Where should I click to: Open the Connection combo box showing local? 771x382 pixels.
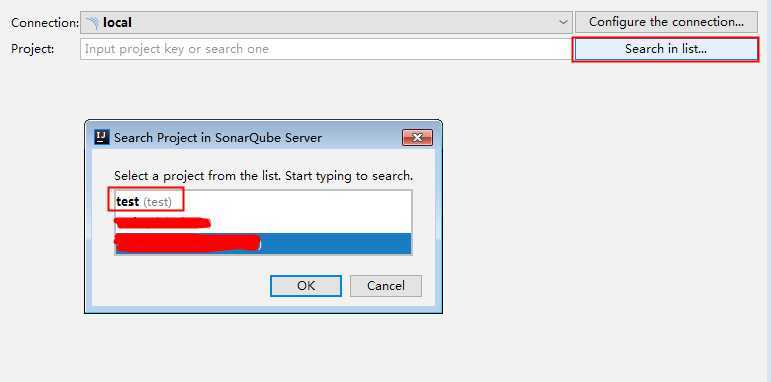click(326, 23)
